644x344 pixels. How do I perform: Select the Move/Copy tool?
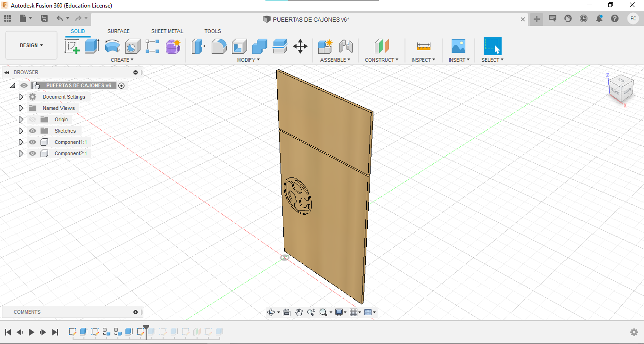(x=300, y=46)
